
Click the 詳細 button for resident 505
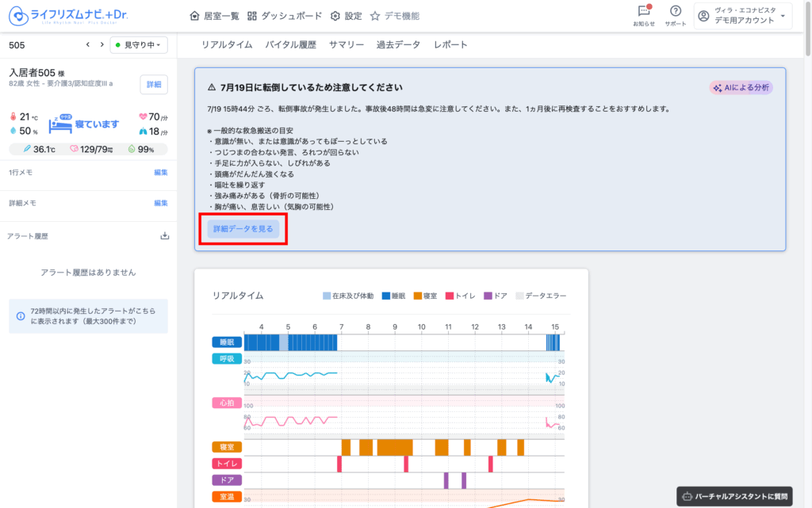154,84
